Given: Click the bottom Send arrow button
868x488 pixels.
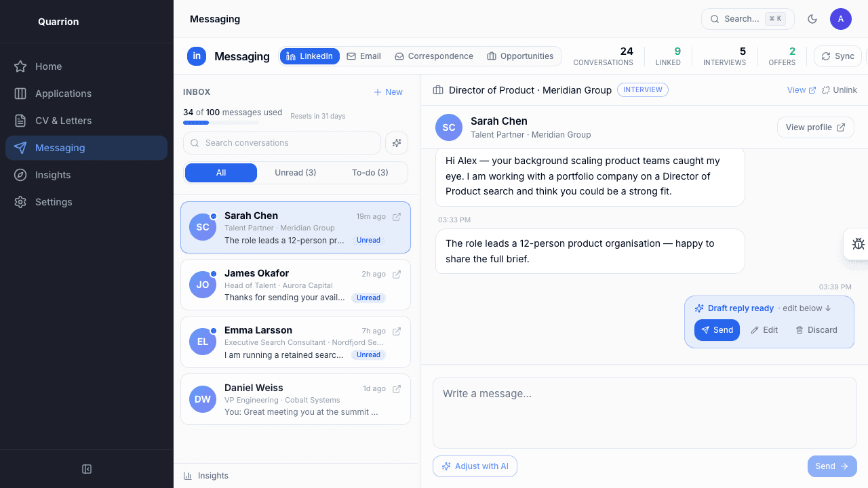Looking at the screenshot, I should coord(832,466).
